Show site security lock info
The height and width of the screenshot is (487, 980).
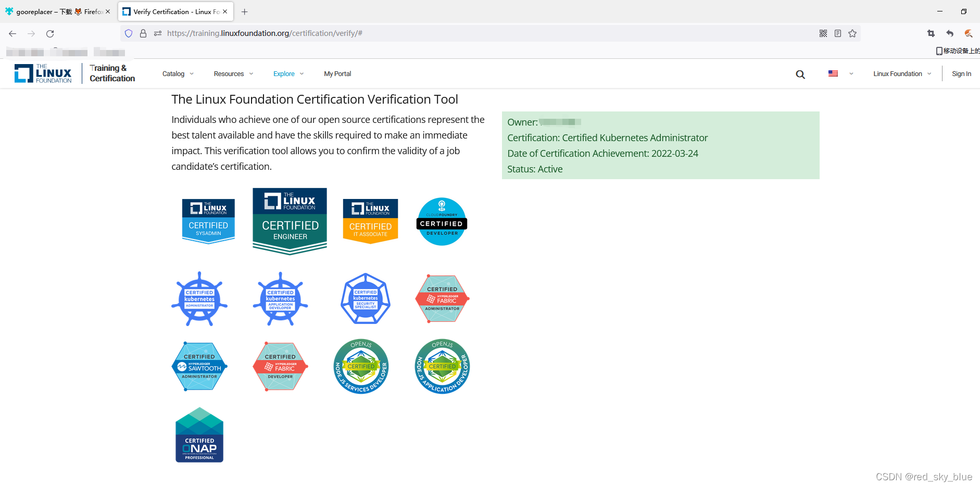(x=143, y=33)
